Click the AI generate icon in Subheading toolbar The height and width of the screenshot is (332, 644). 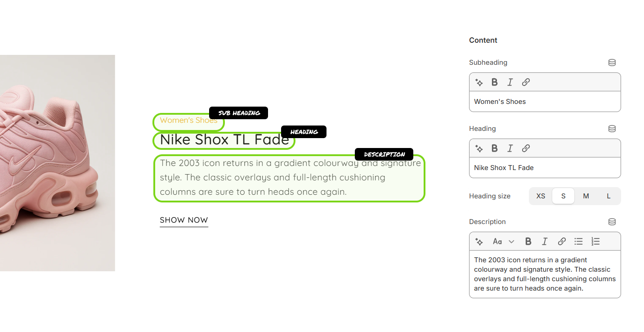coord(479,82)
